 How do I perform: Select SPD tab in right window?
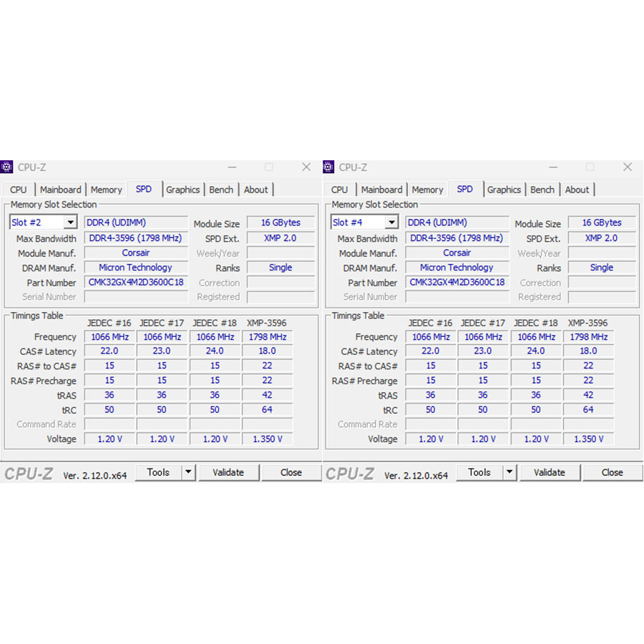[465, 189]
